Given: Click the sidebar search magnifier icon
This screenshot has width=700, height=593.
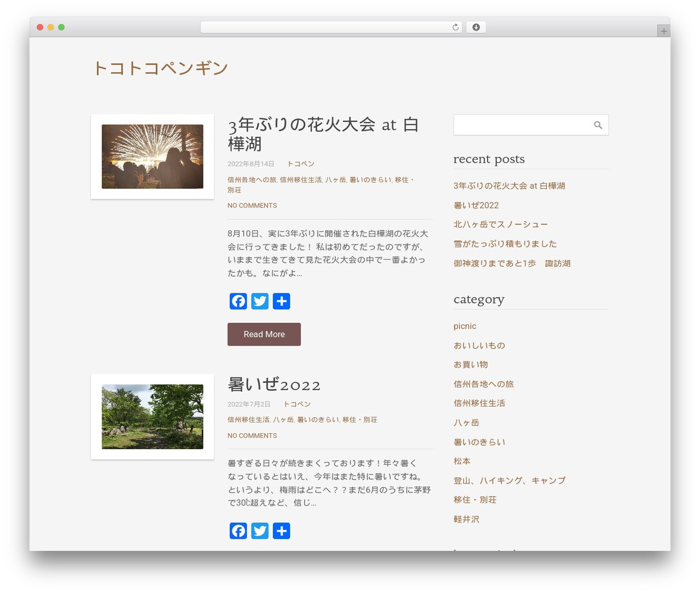Looking at the screenshot, I should pyautogui.click(x=598, y=125).
